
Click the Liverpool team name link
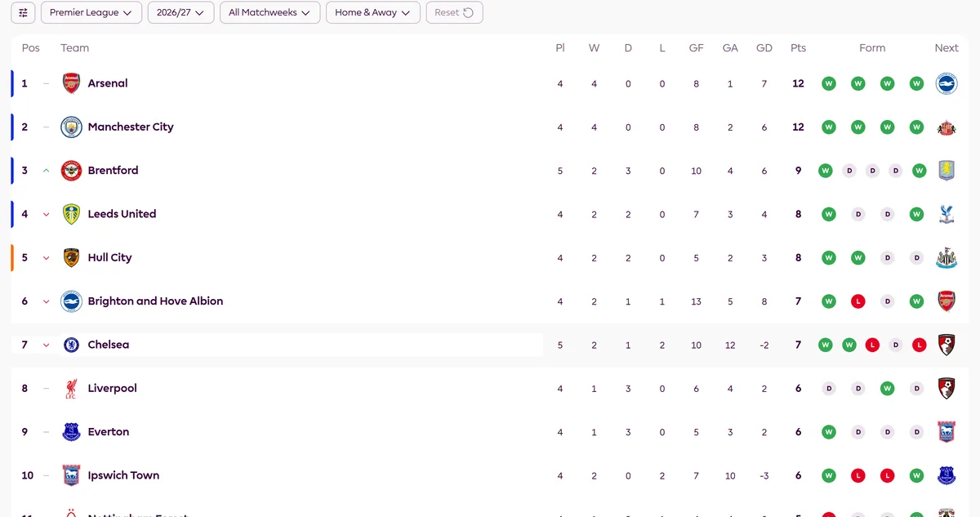click(x=113, y=388)
